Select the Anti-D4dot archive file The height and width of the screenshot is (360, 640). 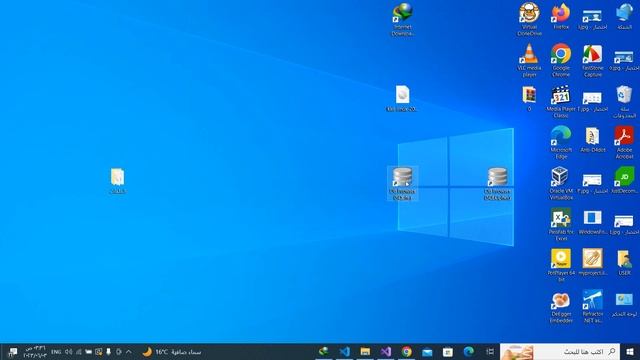tap(593, 140)
